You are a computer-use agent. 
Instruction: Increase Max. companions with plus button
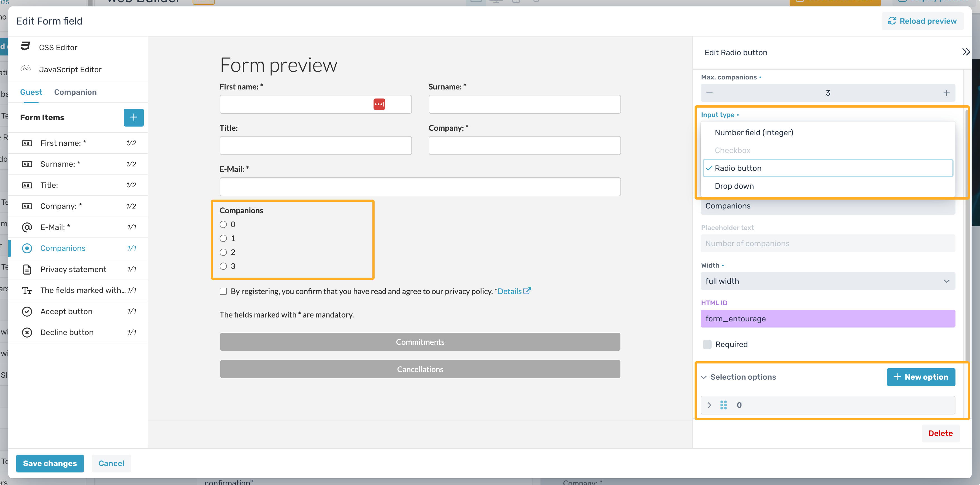point(946,93)
